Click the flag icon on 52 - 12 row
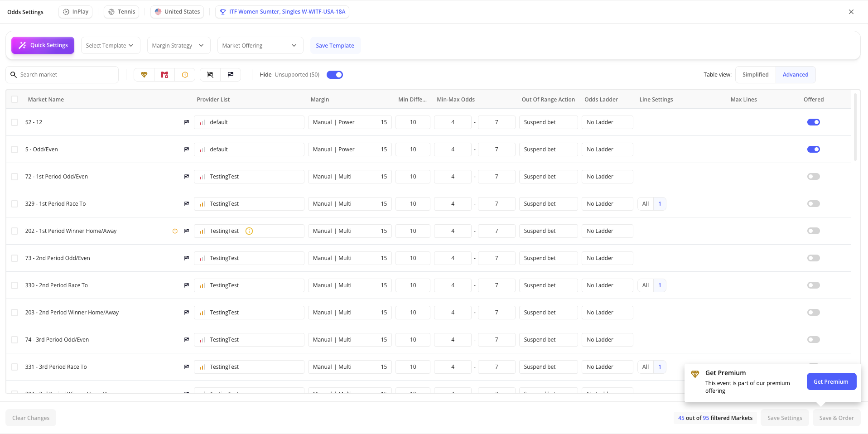Screen dimensions: 868x434 coord(186,122)
